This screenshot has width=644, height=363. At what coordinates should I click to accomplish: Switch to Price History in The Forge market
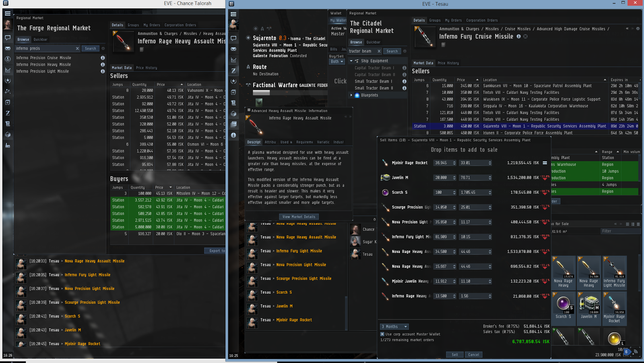147,68
